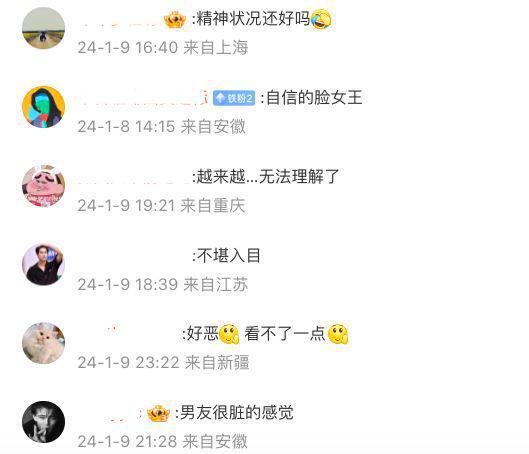Click timestamp 24-1-9 23:22 来自新疆
The width and height of the screenshot is (529, 454).
(x=164, y=363)
